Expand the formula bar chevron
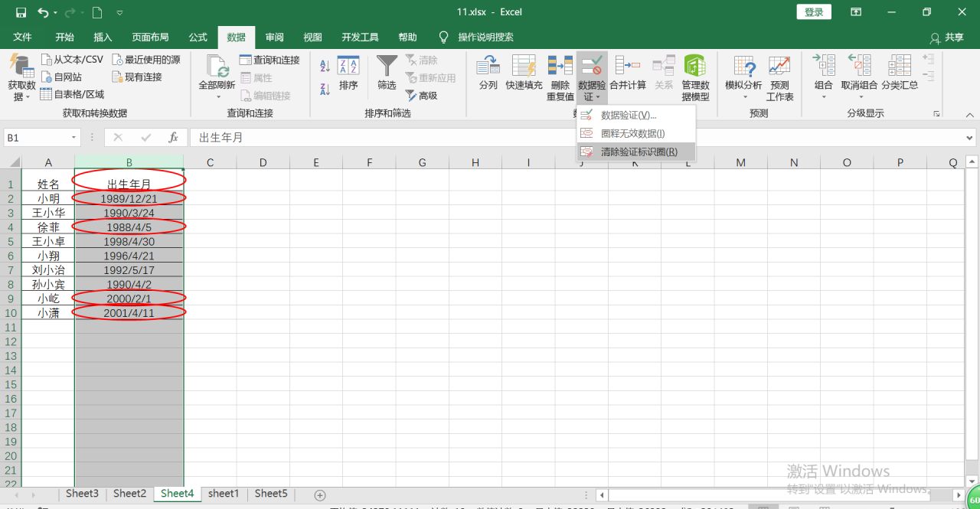The width and height of the screenshot is (980, 509). click(971, 138)
